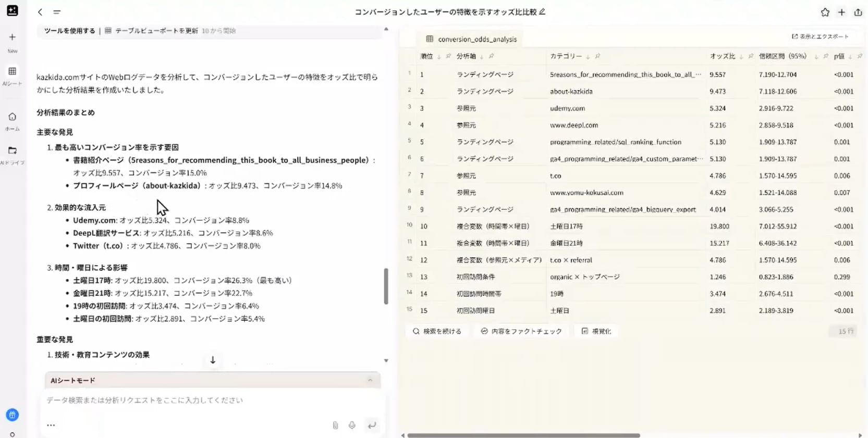Click the back arrow at top left

tap(40, 12)
